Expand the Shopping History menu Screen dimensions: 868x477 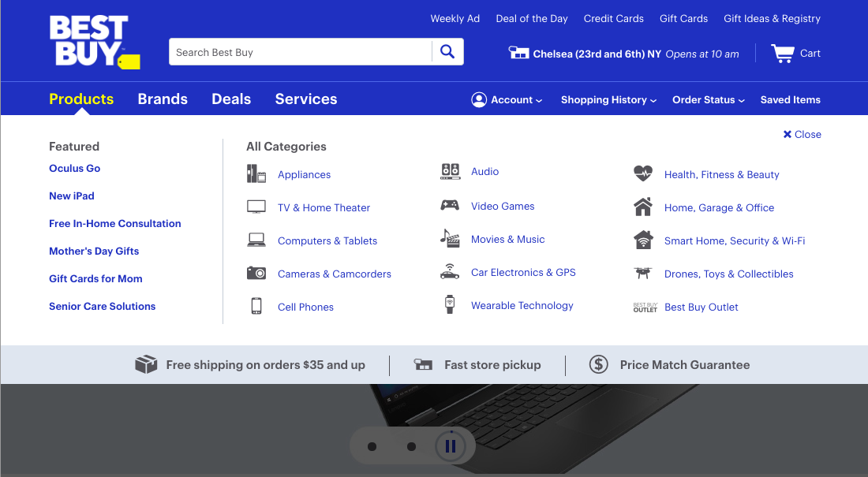[x=608, y=99]
